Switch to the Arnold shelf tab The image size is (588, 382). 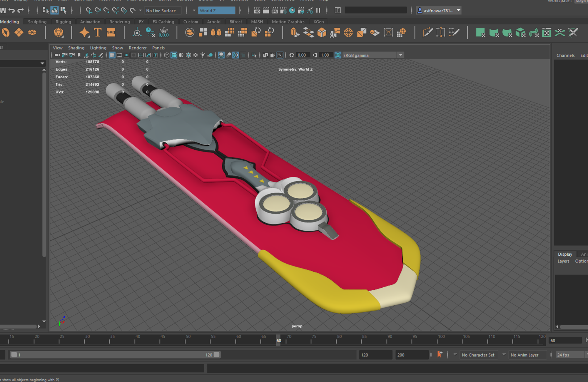tap(214, 22)
